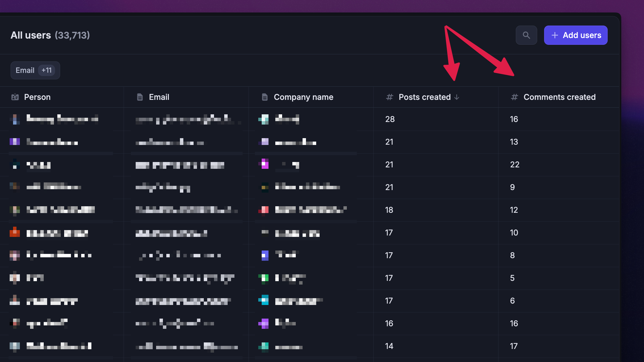
Task: Click the Company name column header
Action: pos(303,97)
